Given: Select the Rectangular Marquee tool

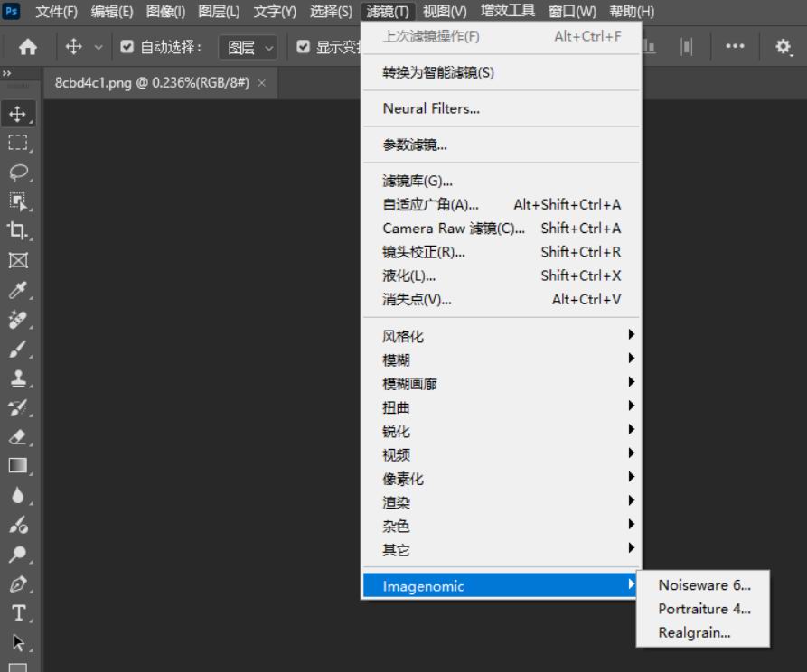Looking at the screenshot, I should 18,143.
